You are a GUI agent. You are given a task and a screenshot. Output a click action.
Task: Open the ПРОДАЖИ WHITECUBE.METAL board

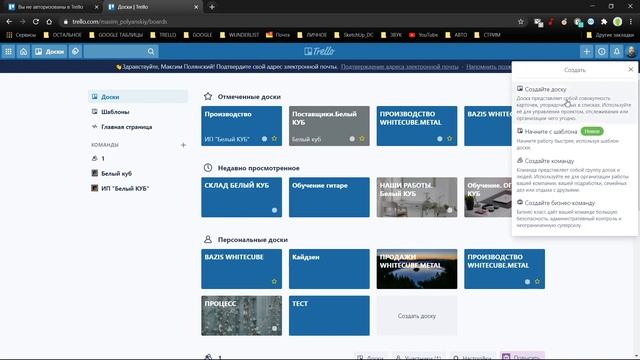pyautogui.click(x=417, y=269)
